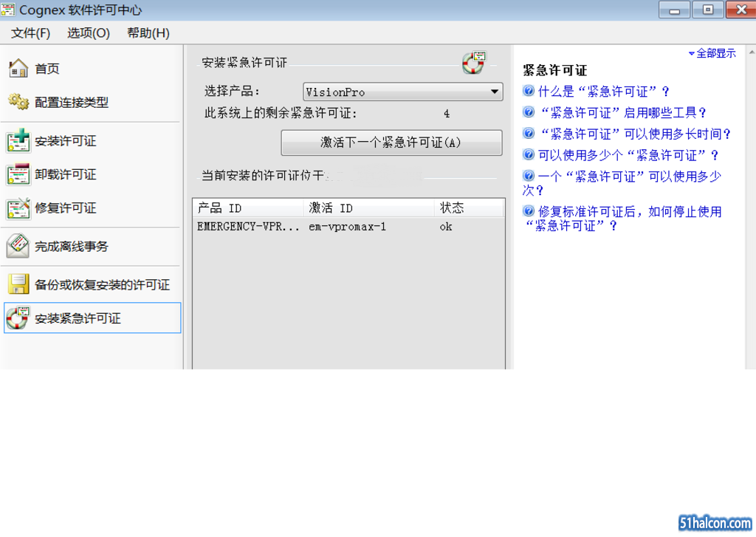This screenshot has height=537, width=756.
Task: Close the Cognex 软件许可中心 window
Action: pyautogui.click(x=741, y=10)
